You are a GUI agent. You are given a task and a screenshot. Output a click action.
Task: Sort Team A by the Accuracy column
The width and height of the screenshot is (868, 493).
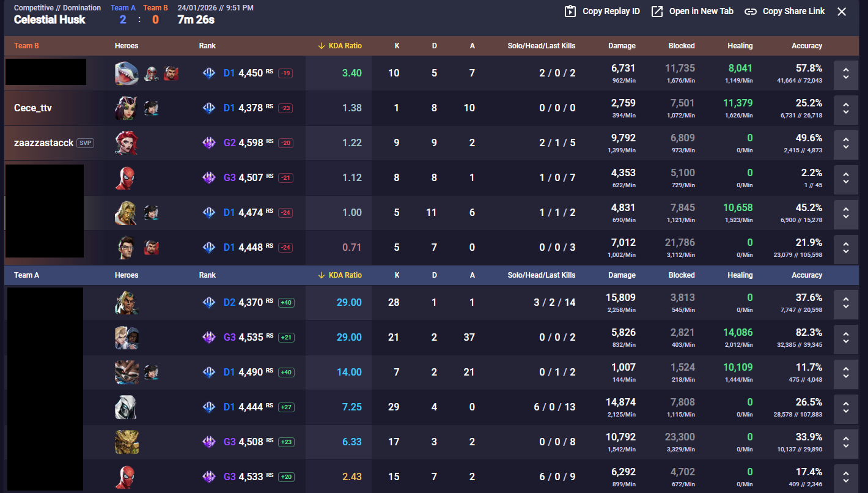[807, 275]
